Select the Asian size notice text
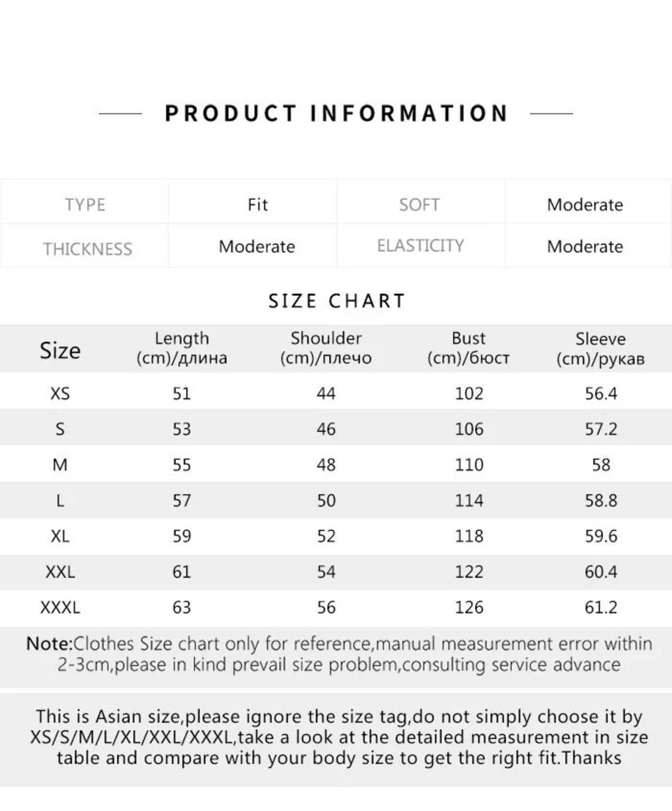This screenshot has height=811, width=672. click(x=339, y=737)
